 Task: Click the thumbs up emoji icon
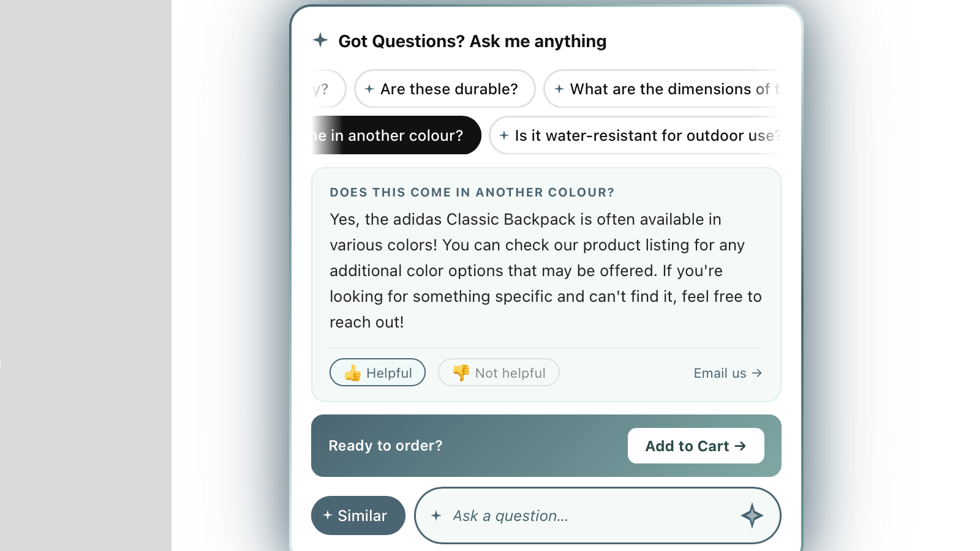coord(353,373)
